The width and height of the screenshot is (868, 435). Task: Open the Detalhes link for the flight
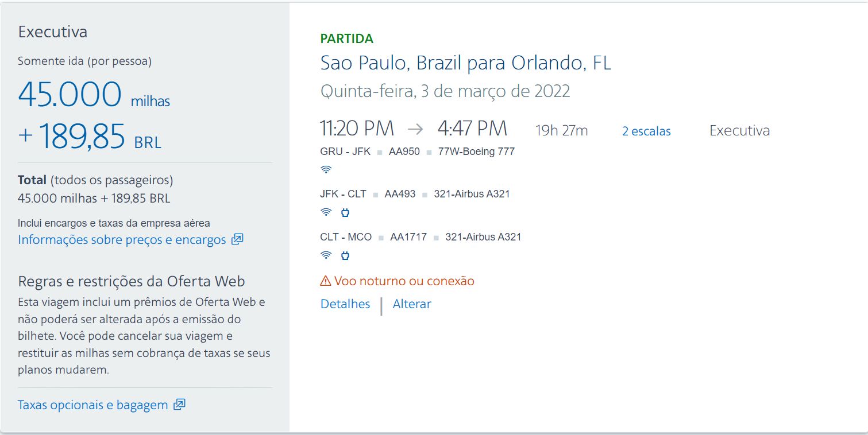click(345, 304)
